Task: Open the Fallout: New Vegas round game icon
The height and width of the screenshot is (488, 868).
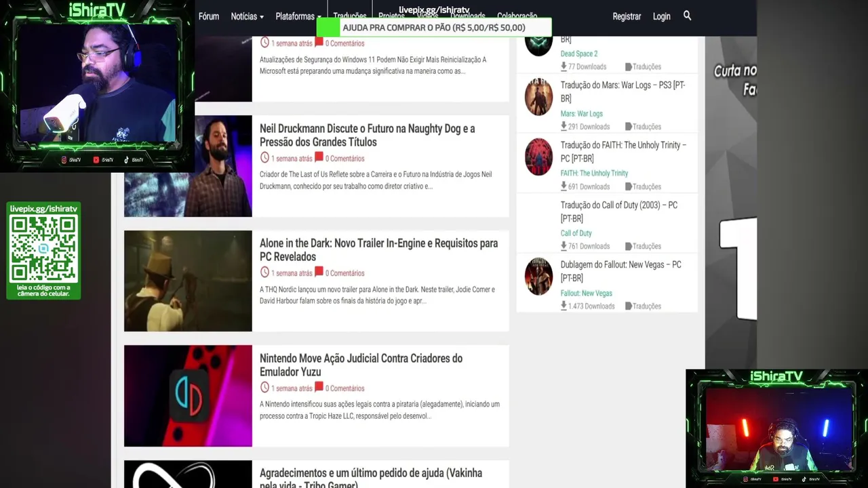Action: click(x=538, y=277)
